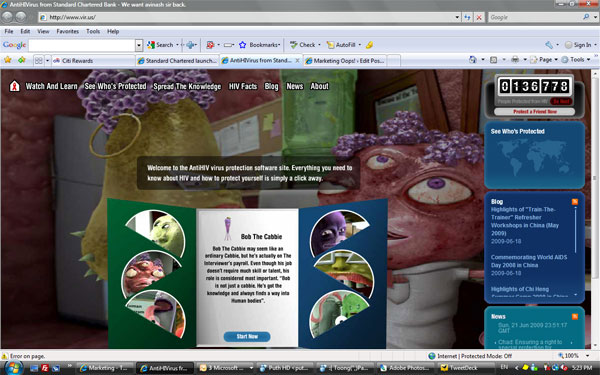Click the browser Forward arrow button

coord(21,17)
